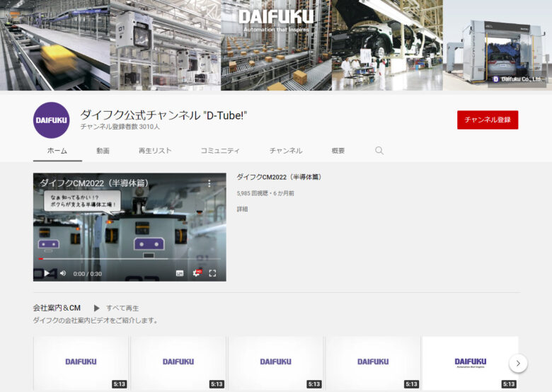
Task: Open video settings gear icon
Action: [197, 273]
